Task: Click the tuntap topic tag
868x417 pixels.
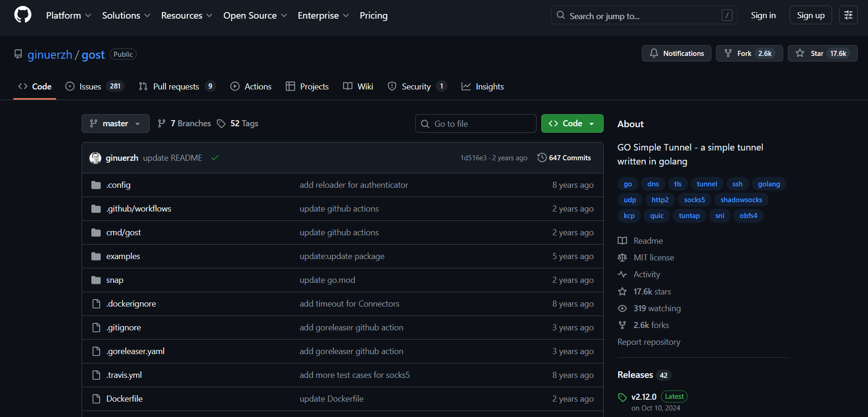Action: pyautogui.click(x=689, y=216)
